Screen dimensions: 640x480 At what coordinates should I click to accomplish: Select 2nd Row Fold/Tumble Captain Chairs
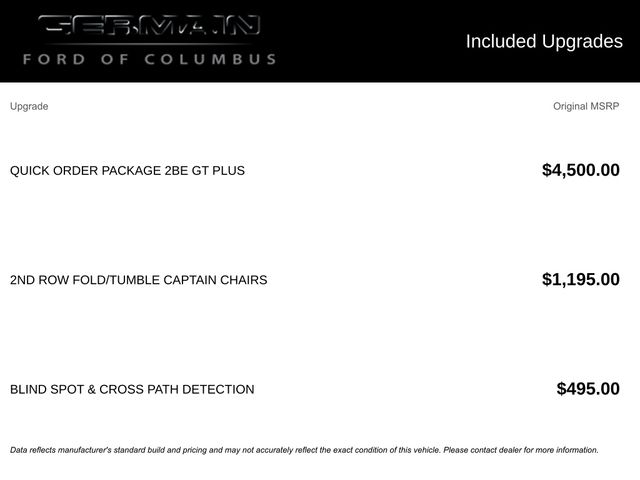[138, 280]
